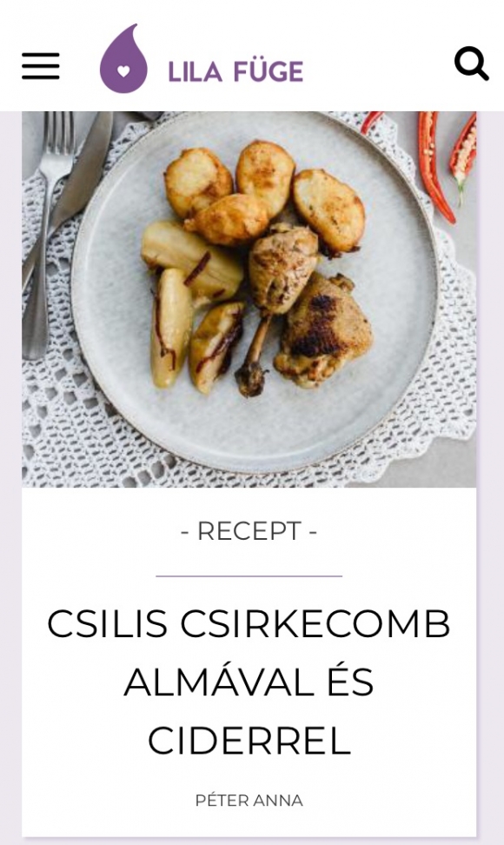Go home via LILA FÜGE text
504x845 pixels.
tap(235, 71)
